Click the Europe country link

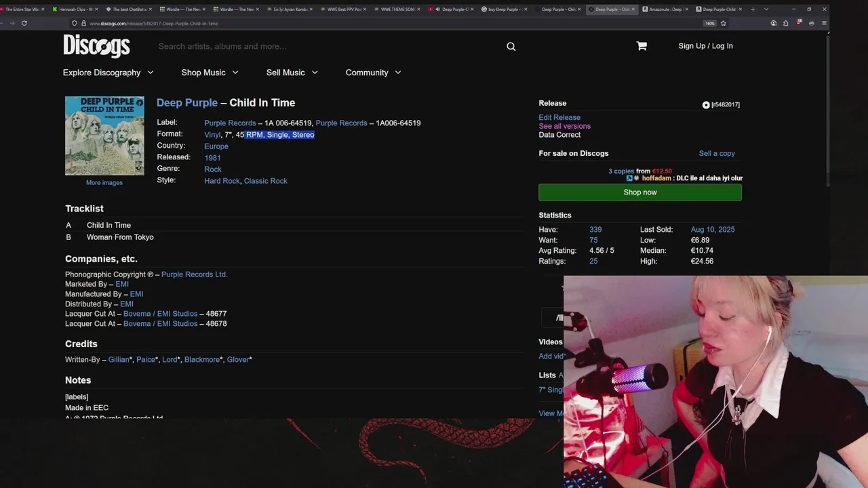[216, 146]
